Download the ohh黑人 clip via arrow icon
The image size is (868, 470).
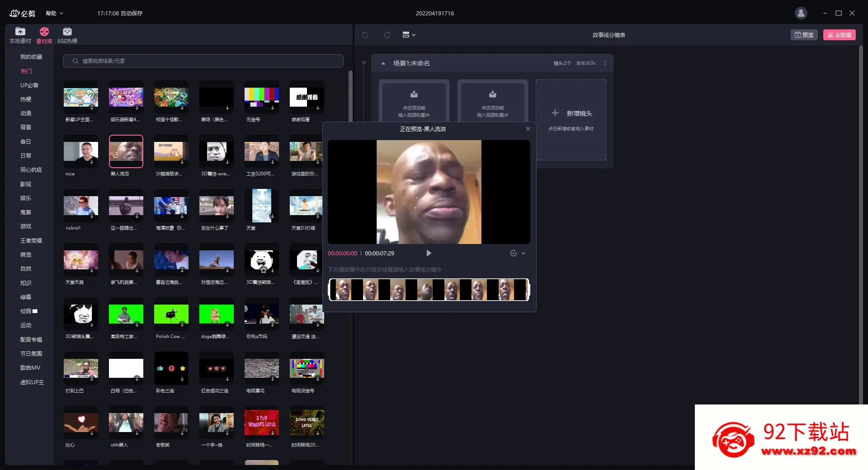137,433
